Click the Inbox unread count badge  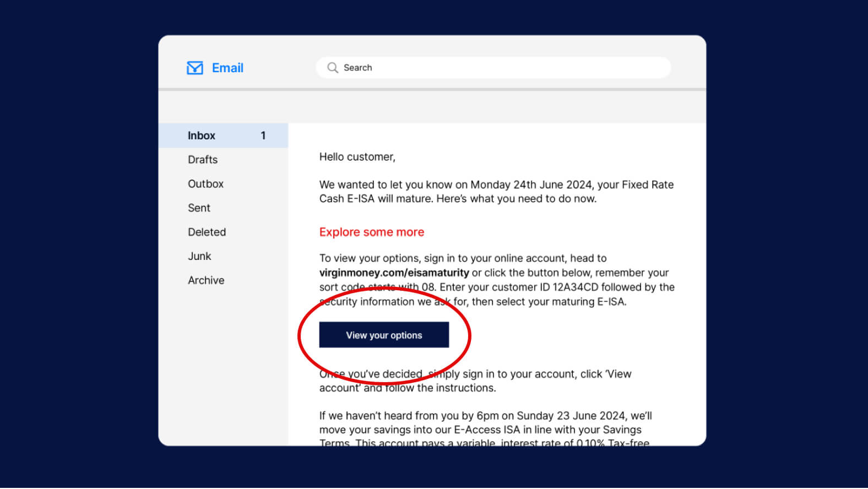click(263, 135)
